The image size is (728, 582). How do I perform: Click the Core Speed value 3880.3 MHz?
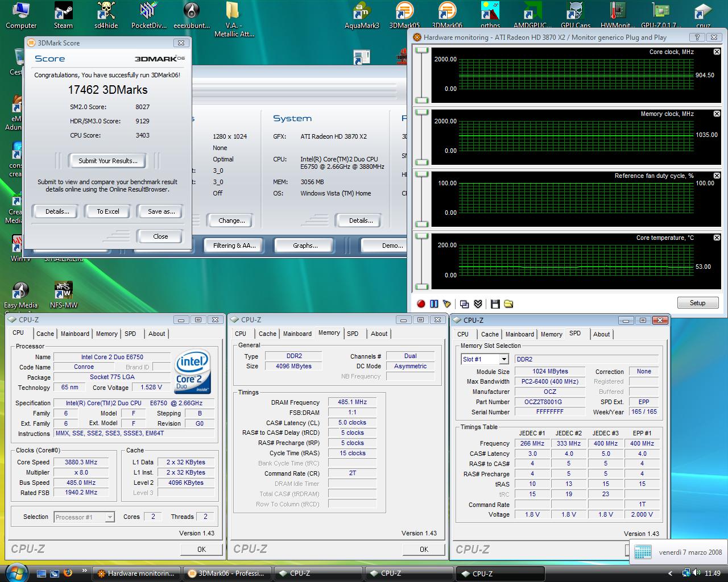[x=81, y=462]
